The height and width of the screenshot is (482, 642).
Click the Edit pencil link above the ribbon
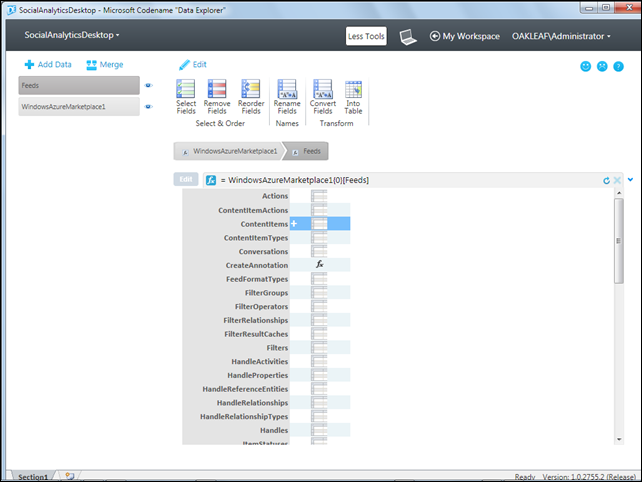click(x=193, y=64)
